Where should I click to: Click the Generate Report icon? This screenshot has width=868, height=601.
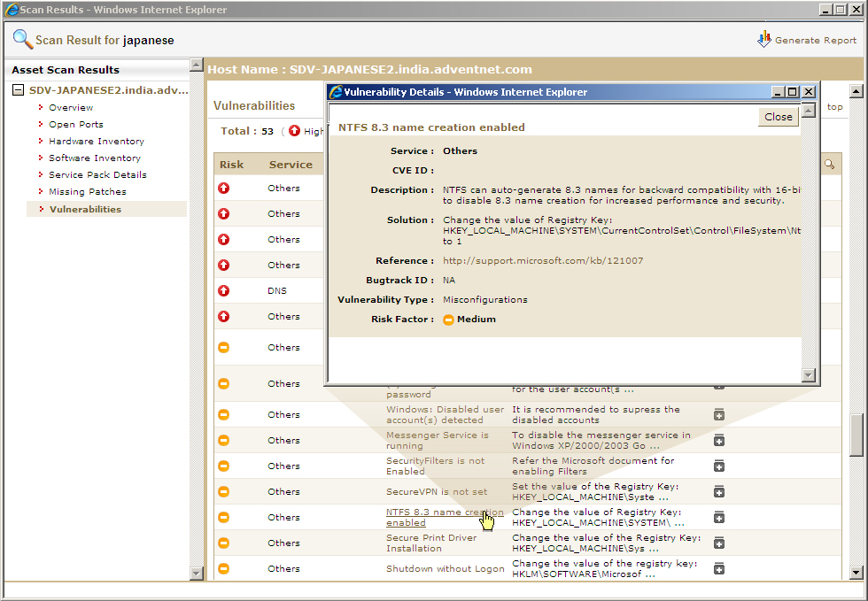(764, 39)
